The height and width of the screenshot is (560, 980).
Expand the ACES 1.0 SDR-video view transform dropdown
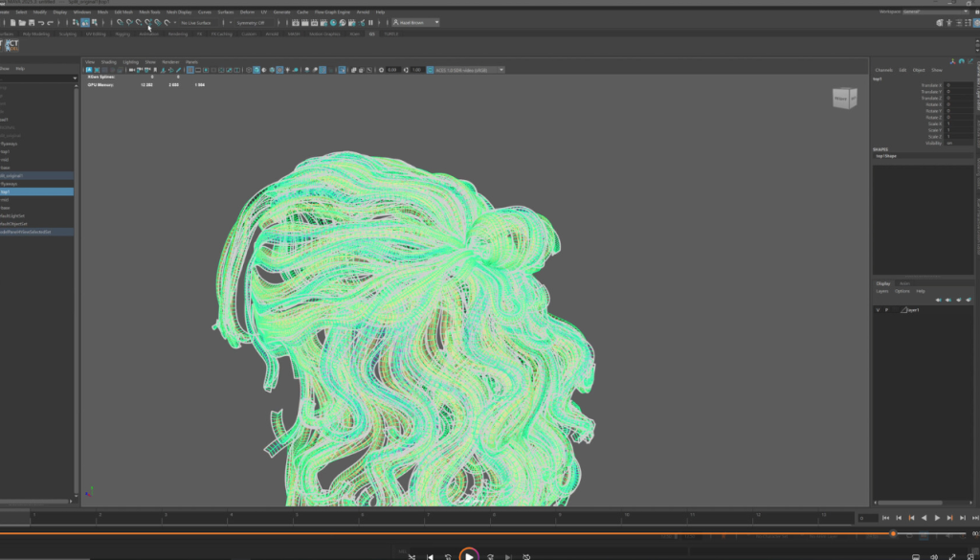click(x=469, y=70)
